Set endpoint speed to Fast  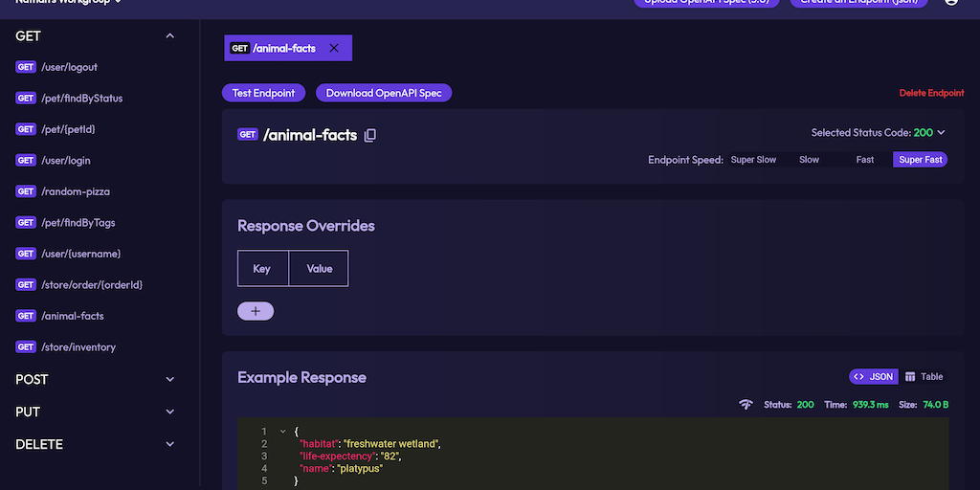[865, 160]
